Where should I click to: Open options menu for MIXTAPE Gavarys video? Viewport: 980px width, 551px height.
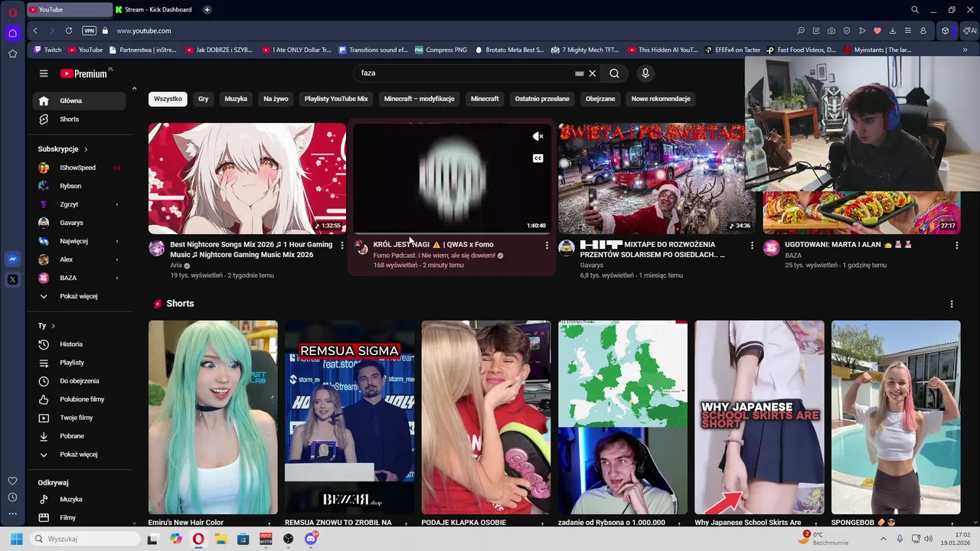(x=752, y=245)
